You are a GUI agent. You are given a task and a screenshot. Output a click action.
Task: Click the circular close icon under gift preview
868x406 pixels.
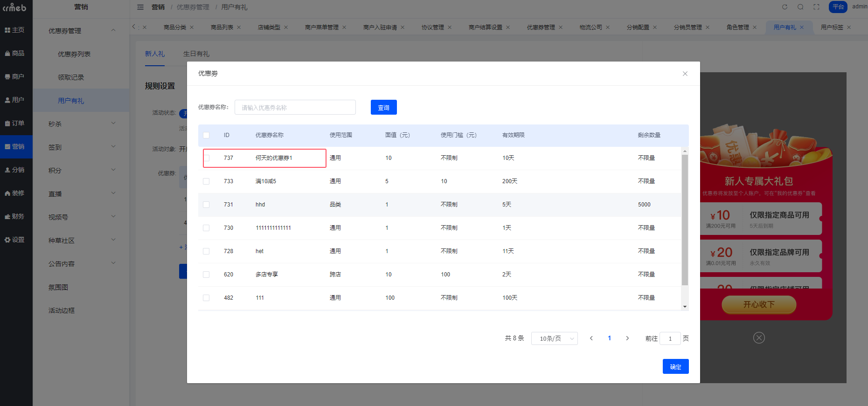(x=759, y=338)
